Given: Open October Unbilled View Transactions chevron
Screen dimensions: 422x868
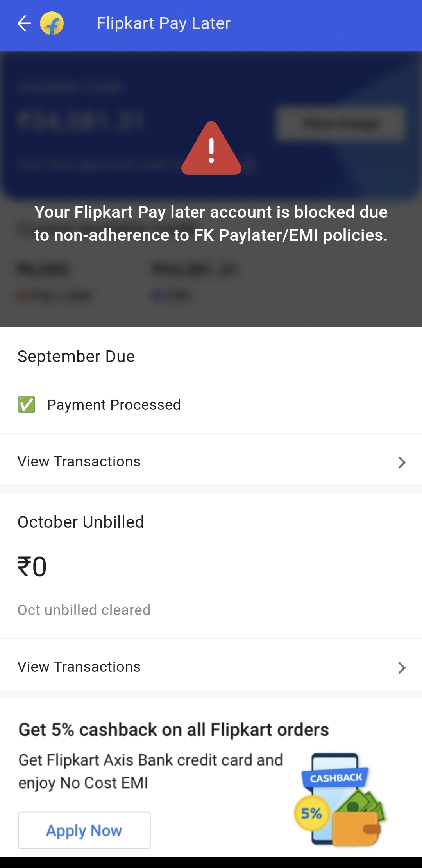Looking at the screenshot, I should point(402,667).
